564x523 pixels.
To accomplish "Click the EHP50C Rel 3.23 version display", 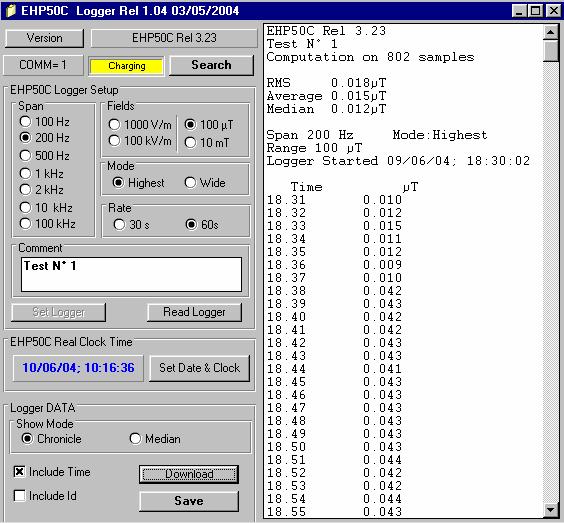I will pyautogui.click(x=174, y=38).
